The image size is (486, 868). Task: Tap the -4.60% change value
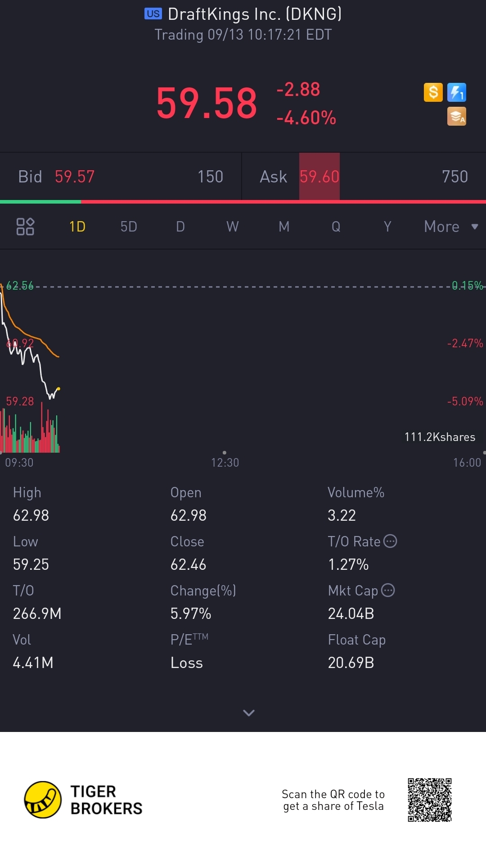306,118
